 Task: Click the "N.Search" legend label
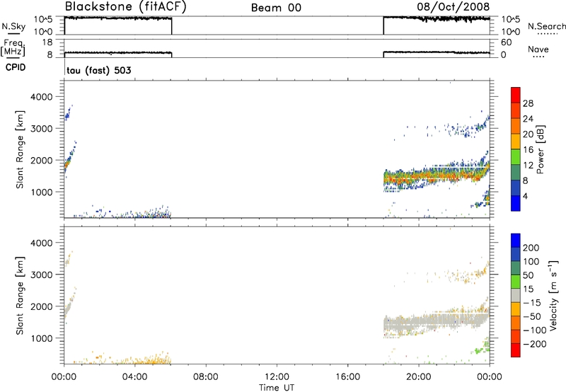[547, 26]
